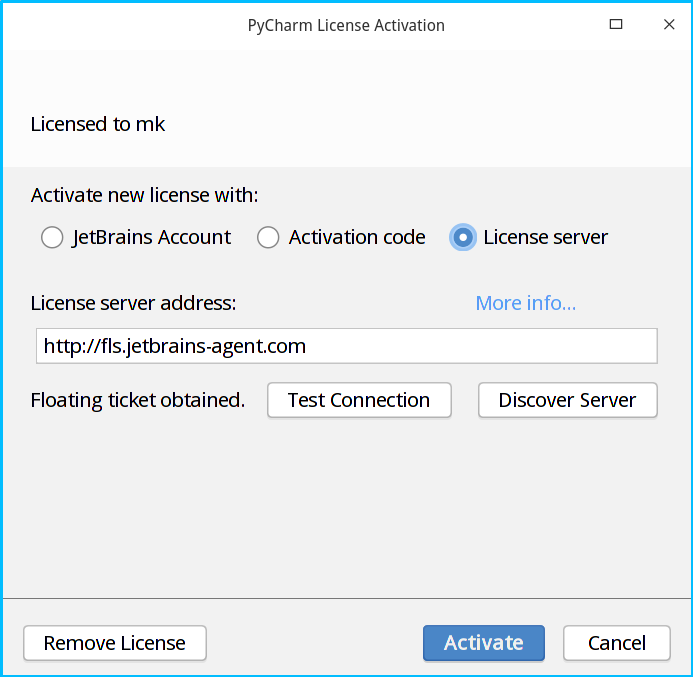Open the More info... link
The height and width of the screenshot is (677, 693).
pyautogui.click(x=525, y=303)
